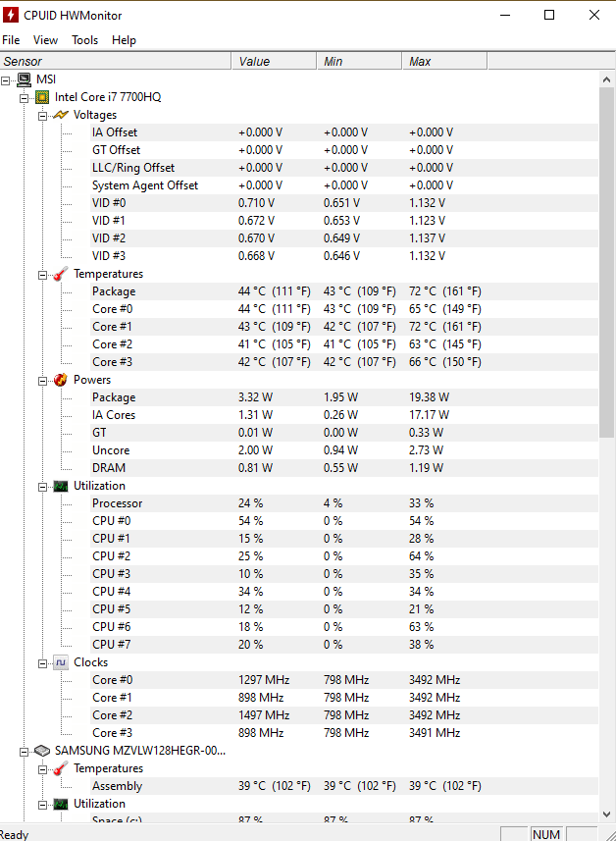Collapse the SAMSUNG MZVLW128HEGR drive node

25,752
